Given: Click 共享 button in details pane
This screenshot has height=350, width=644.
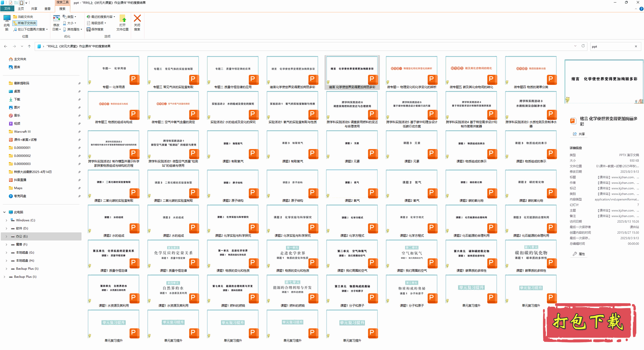Looking at the screenshot, I should (579, 134).
